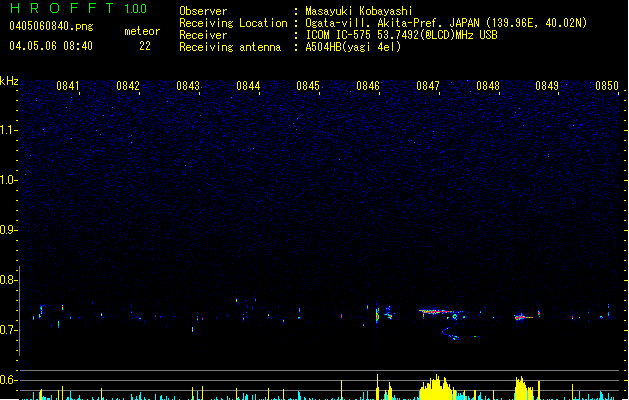Click the 0.7 frequency axis label
This screenshot has width=629, height=400.
9,330
